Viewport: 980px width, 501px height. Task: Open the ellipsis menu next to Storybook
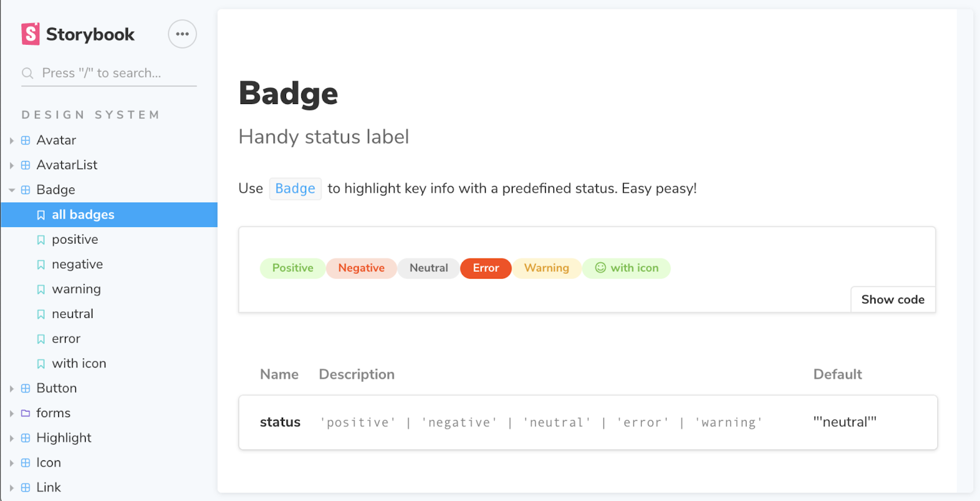coord(182,34)
